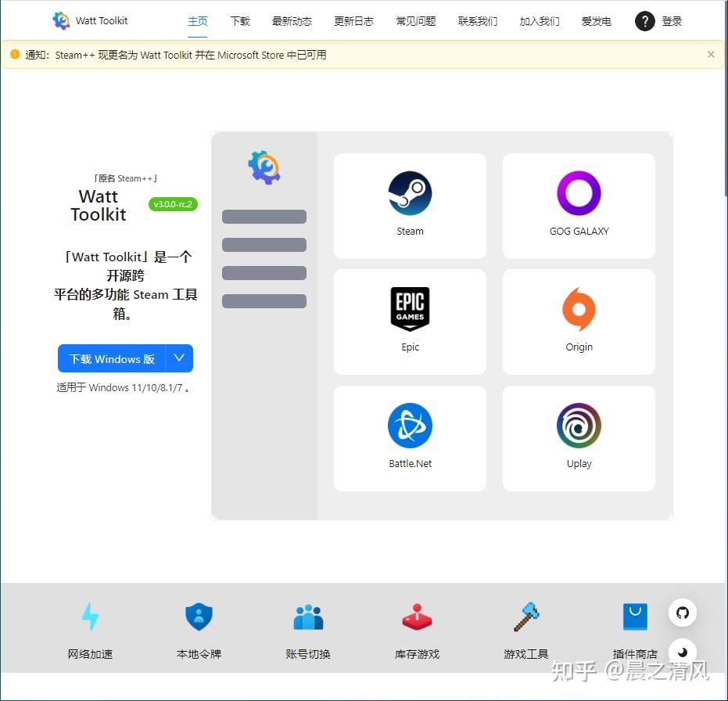Image resolution: width=728 pixels, height=701 pixels.
Task: Open the 登录 link
Action: 672,21
